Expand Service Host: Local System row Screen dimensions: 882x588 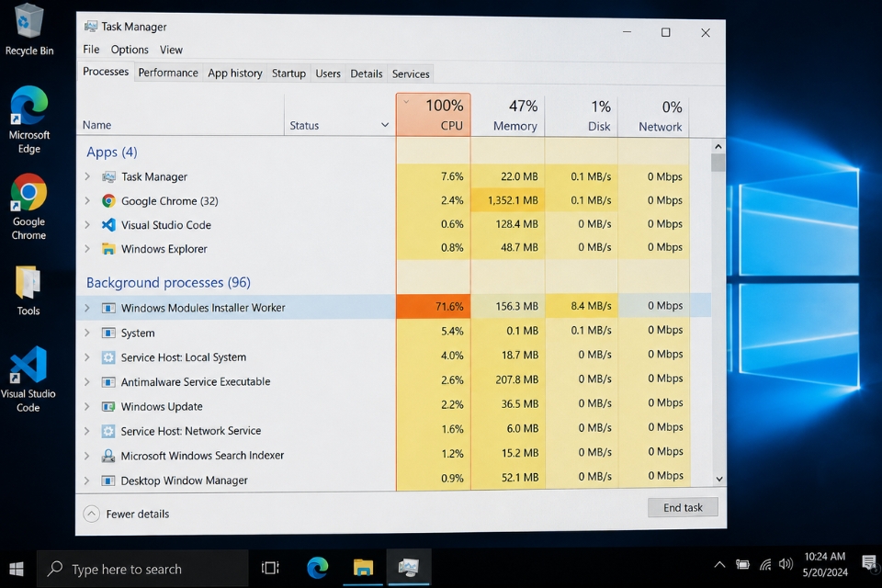click(87, 357)
